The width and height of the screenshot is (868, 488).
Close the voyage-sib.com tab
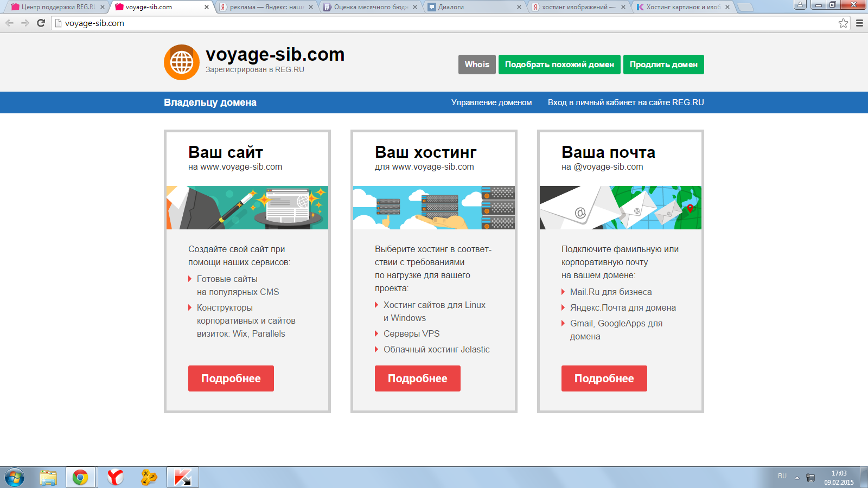tap(207, 7)
